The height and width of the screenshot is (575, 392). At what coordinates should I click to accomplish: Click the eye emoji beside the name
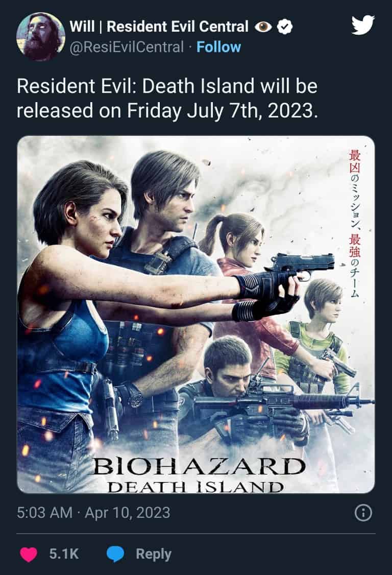coord(263,27)
